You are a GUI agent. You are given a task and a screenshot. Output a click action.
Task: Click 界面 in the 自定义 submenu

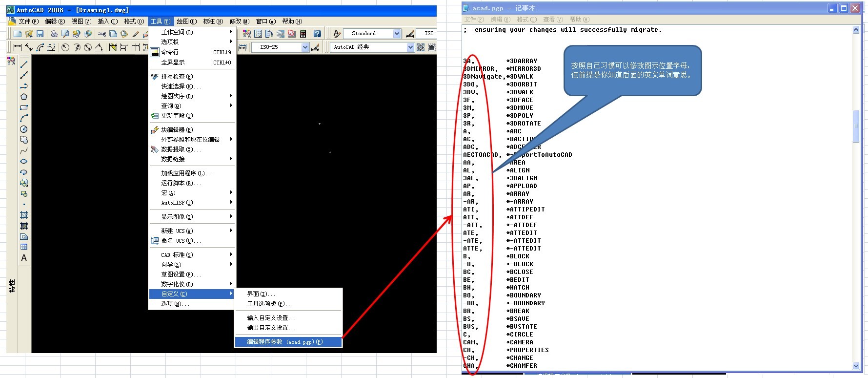pos(288,294)
